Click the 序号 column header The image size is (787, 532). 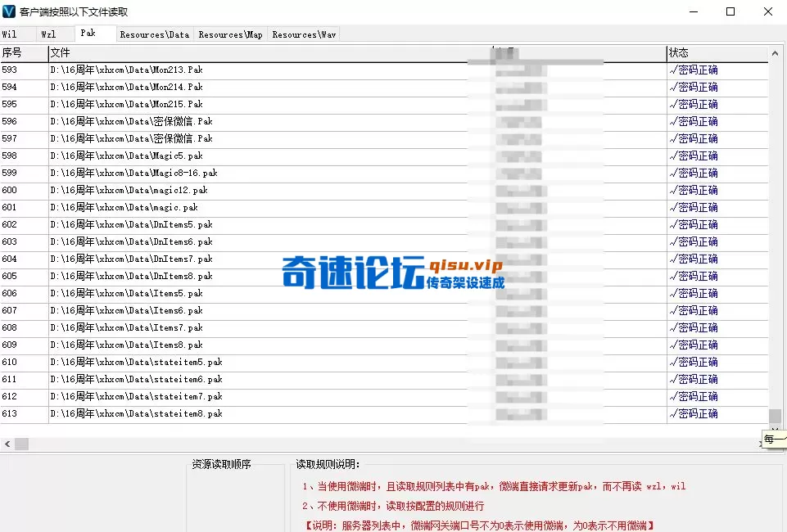(x=15, y=52)
